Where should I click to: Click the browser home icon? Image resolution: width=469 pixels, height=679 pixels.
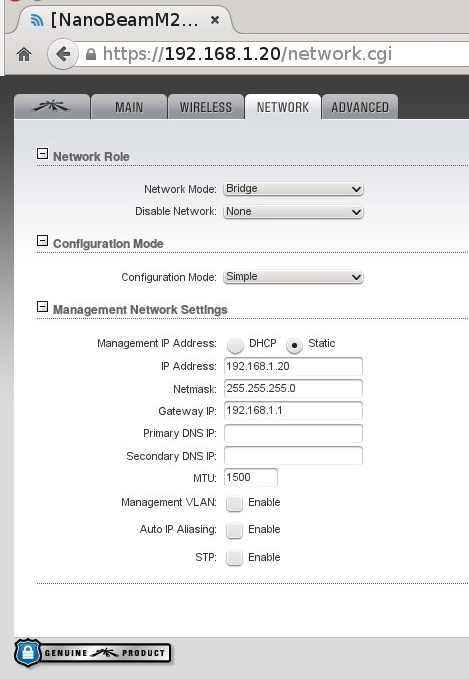[24, 55]
